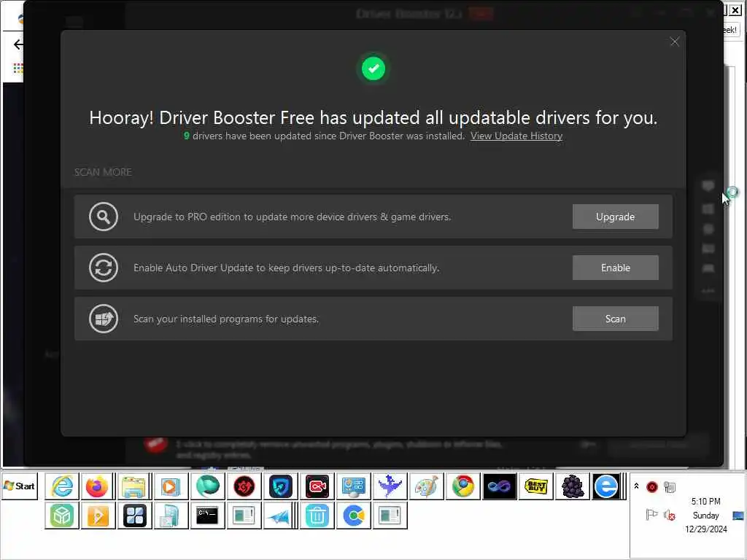Open the purple bird app icon in the taskbar
Screen dimensions: 747x560
click(x=390, y=486)
